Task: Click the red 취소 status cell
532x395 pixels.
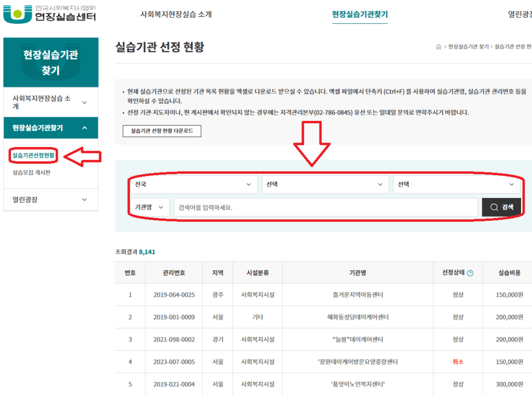Action: pyautogui.click(x=458, y=362)
